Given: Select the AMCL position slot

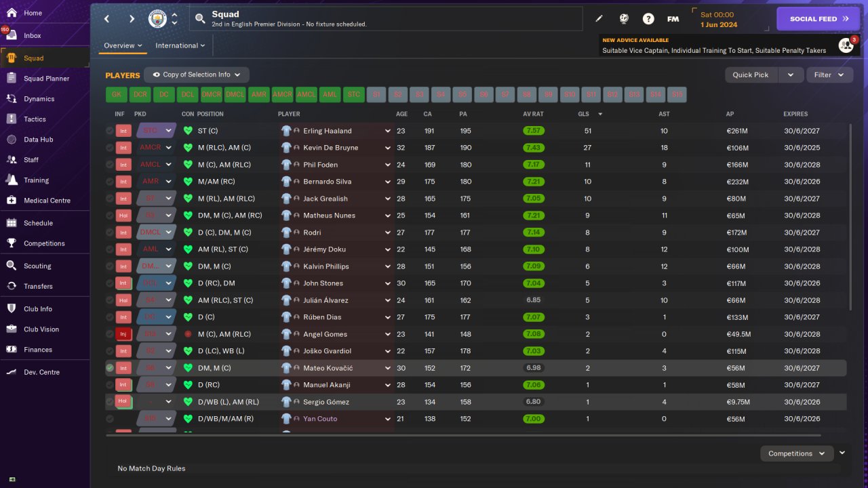Looking at the screenshot, I should (307, 95).
